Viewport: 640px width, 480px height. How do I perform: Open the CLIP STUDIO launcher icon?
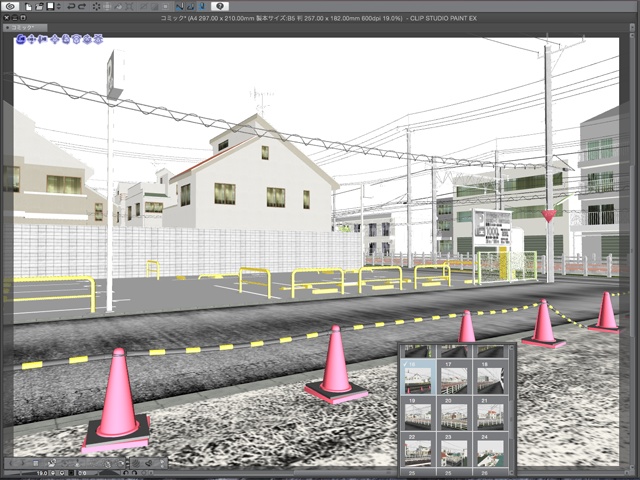tap(10, 6)
